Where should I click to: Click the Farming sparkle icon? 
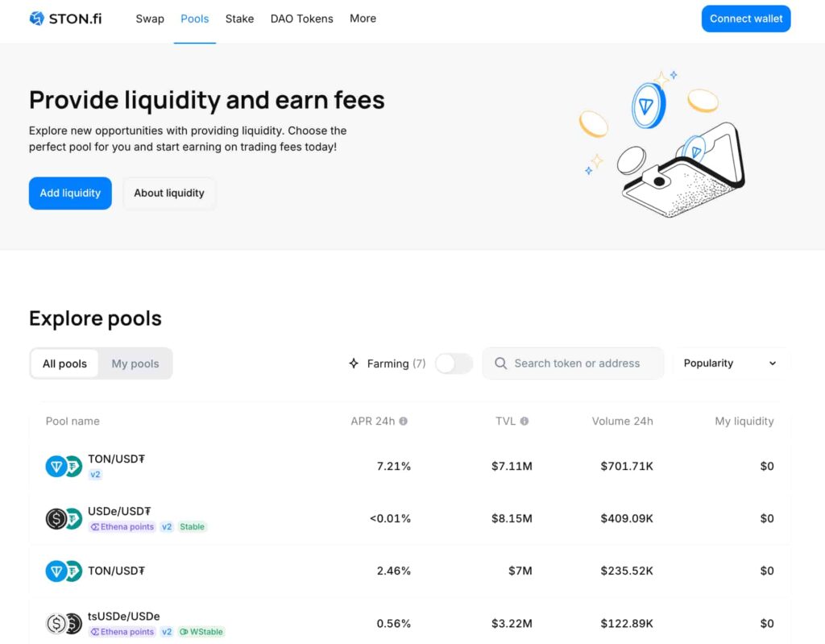354,364
